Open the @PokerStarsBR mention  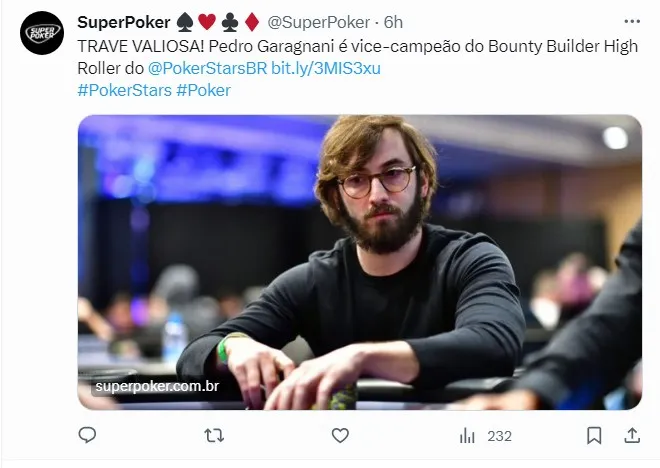[x=208, y=68]
